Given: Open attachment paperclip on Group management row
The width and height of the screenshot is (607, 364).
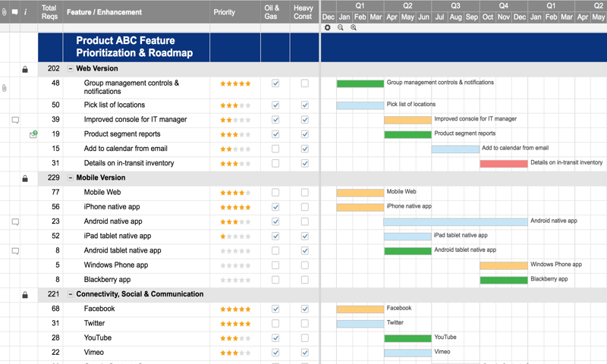Looking at the screenshot, I should tap(5, 88).
